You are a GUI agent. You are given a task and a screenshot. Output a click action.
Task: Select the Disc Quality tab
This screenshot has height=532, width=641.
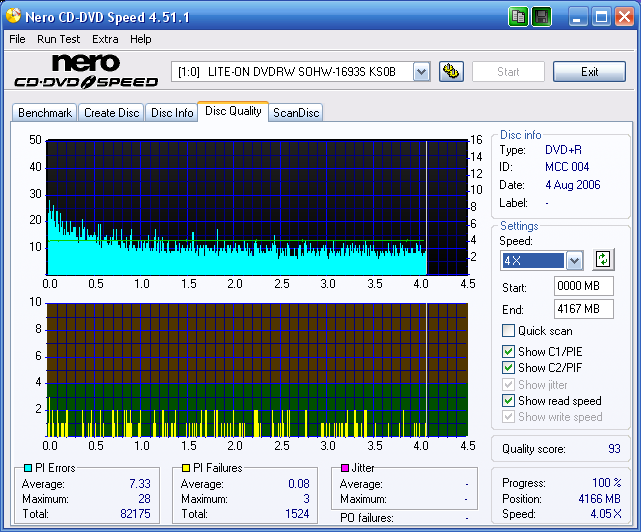233,111
